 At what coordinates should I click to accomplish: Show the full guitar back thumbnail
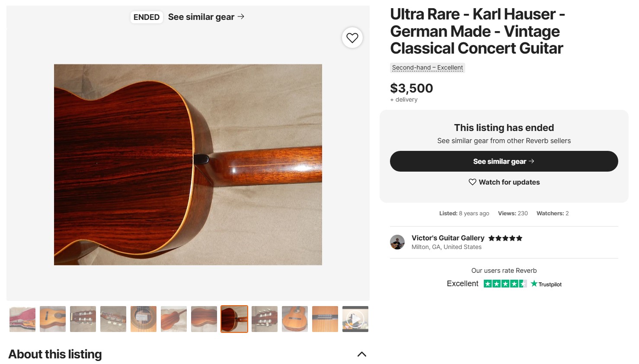pos(174,319)
